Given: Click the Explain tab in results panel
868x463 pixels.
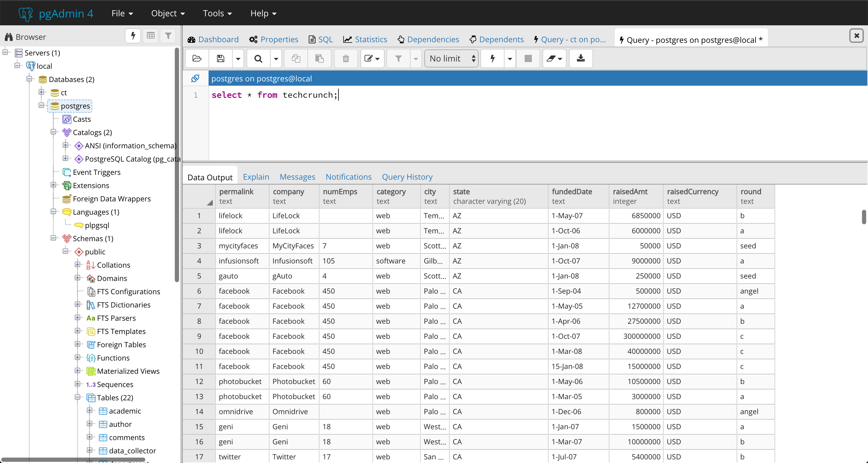Looking at the screenshot, I should coord(256,177).
